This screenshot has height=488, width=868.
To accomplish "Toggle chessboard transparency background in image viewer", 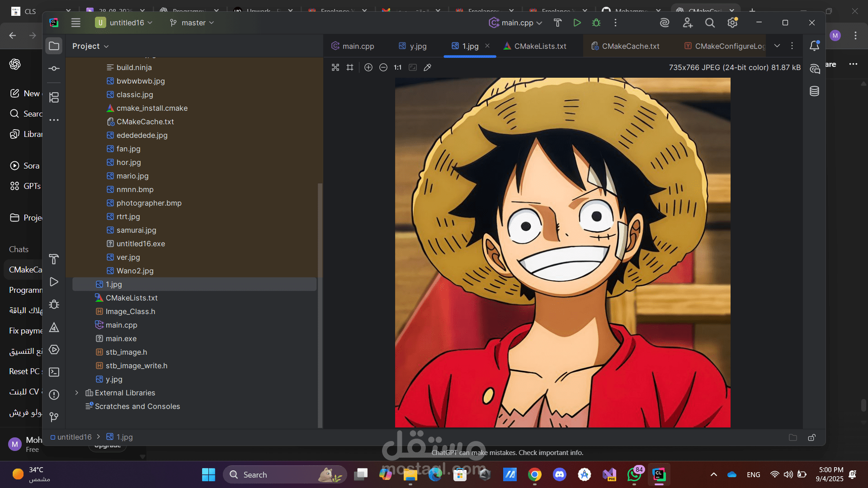I will (335, 67).
